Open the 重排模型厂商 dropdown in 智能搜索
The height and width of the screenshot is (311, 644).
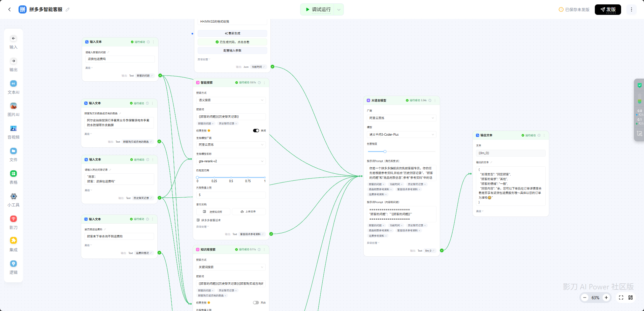[231, 145]
